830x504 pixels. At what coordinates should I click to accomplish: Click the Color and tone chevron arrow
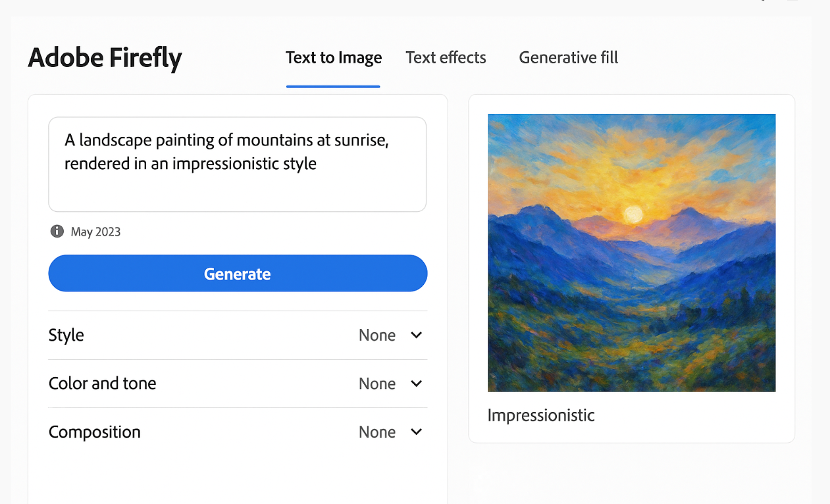[416, 383]
